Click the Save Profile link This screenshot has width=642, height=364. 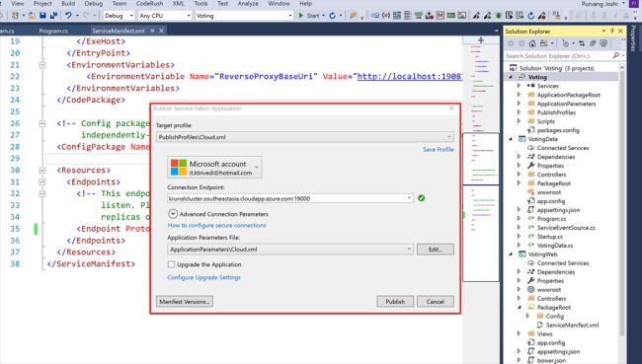coord(439,149)
